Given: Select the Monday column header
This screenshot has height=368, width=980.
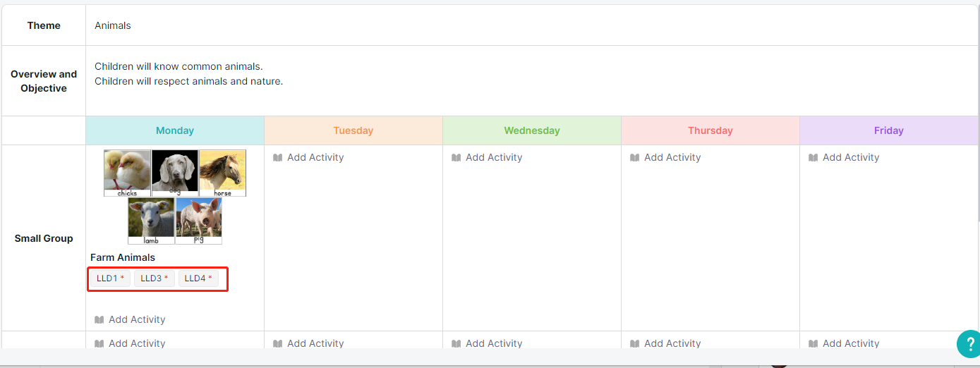Looking at the screenshot, I should coord(175,130).
